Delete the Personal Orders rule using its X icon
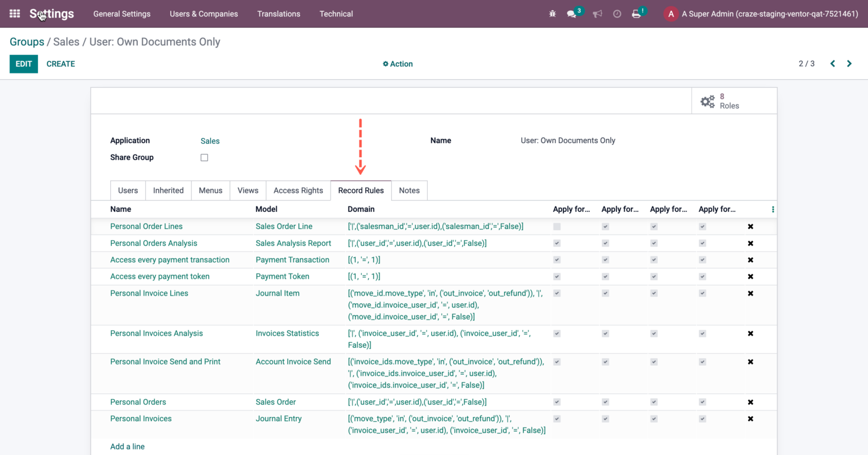Screen dimensions: 868x455 point(750,402)
